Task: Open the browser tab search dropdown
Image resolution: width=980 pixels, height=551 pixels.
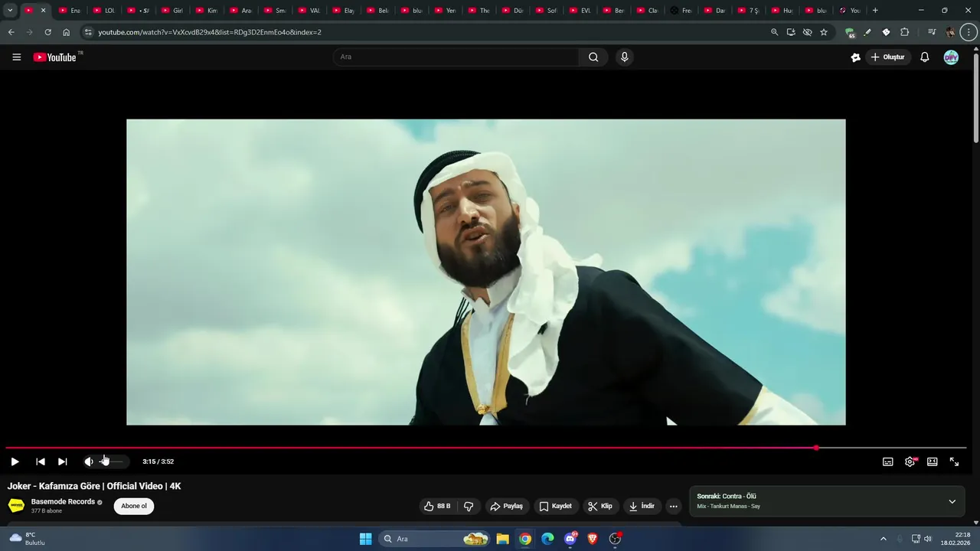Action: pos(10,11)
